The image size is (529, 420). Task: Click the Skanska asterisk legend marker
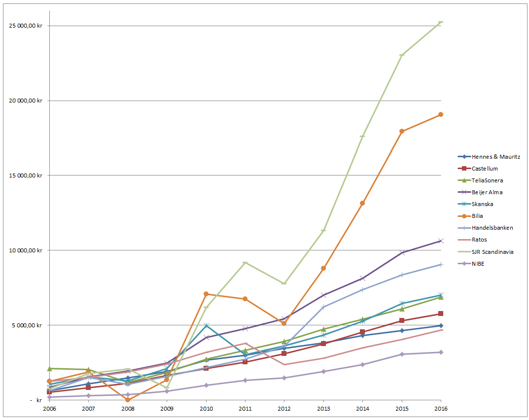point(463,204)
